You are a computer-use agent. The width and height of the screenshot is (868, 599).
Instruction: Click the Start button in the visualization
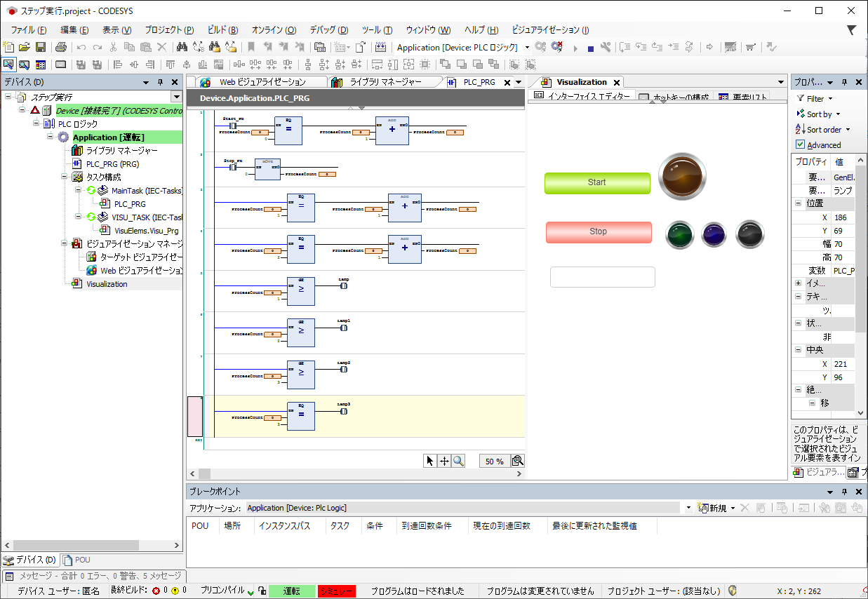tap(597, 182)
